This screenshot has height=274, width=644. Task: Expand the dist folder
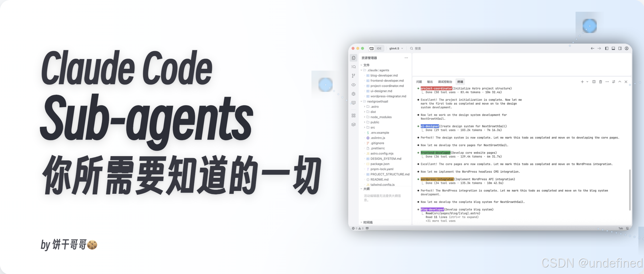click(x=370, y=112)
